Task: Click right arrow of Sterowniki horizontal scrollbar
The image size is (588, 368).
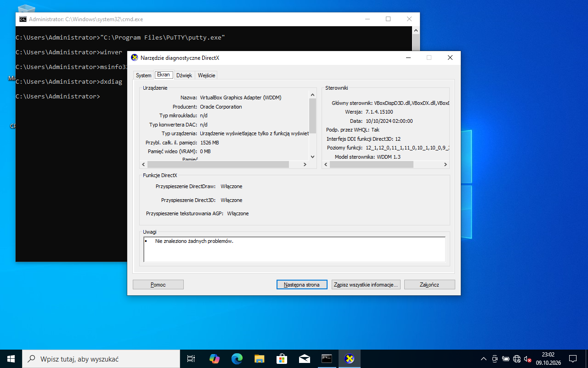Action: click(445, 164)
